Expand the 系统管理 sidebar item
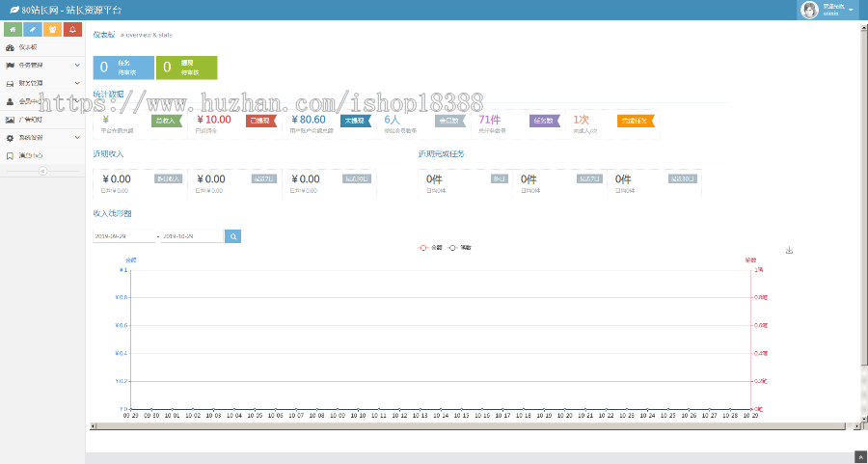 [42, 138]
